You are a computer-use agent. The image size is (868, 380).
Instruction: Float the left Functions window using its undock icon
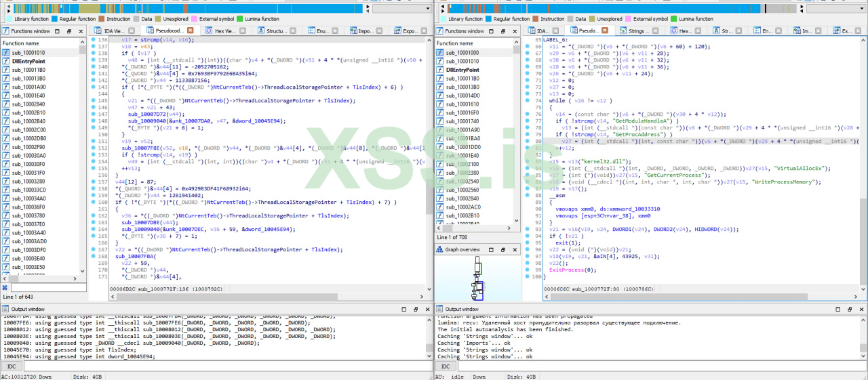point(71,31)
